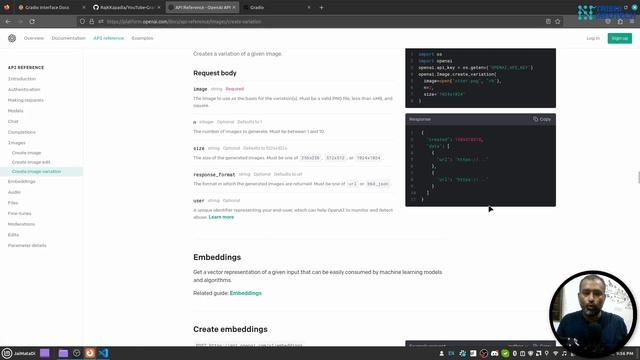Open Chat in the sidebar
Image resolution: width=640 pixels, height=360 pixels.
(13, 121)
